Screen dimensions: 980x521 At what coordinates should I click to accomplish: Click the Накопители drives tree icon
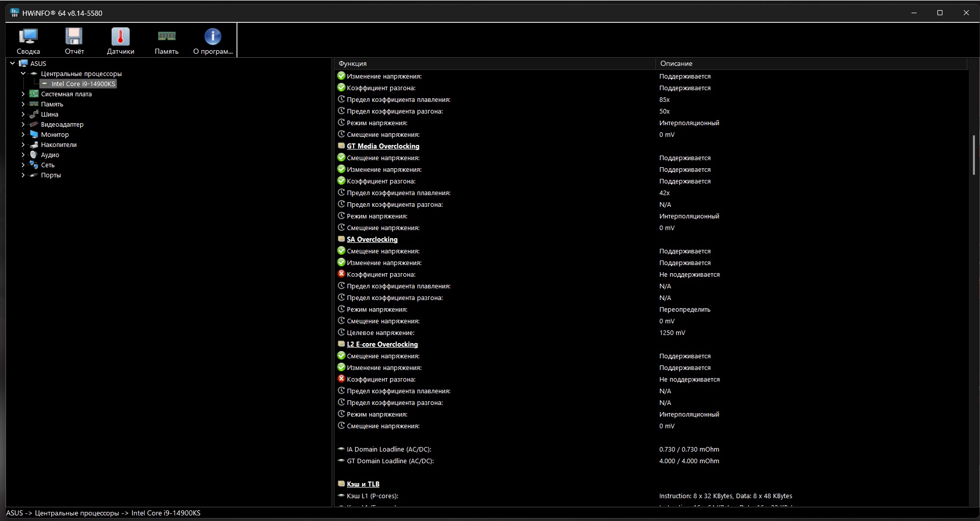click(34, 144)
